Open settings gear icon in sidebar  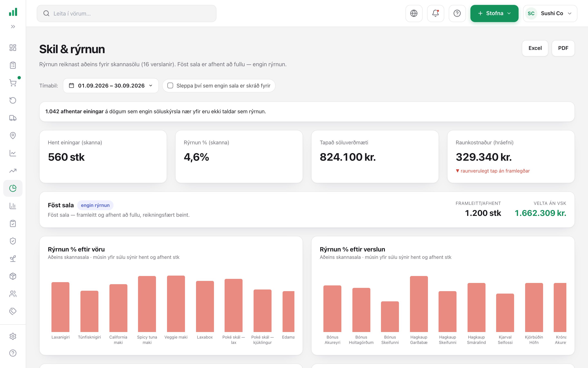pos(13,336)
